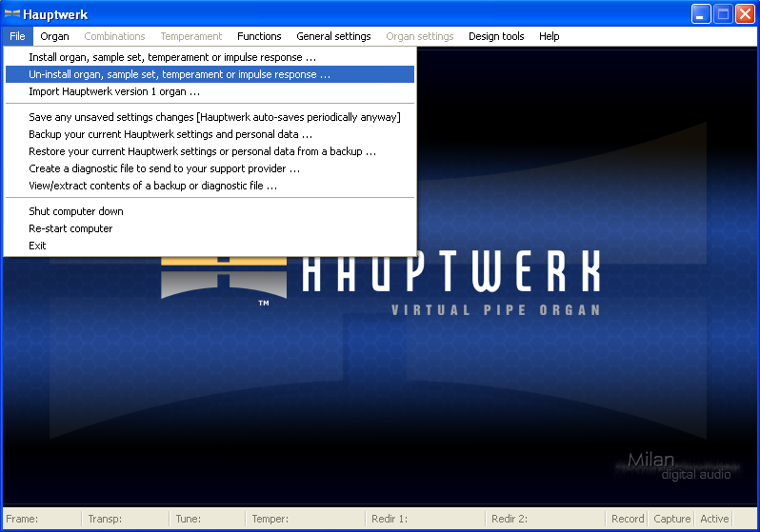This screenshot has width=760, height=532.
Task: Click the Frame: status bar field
Action: (x=42, y=519)
